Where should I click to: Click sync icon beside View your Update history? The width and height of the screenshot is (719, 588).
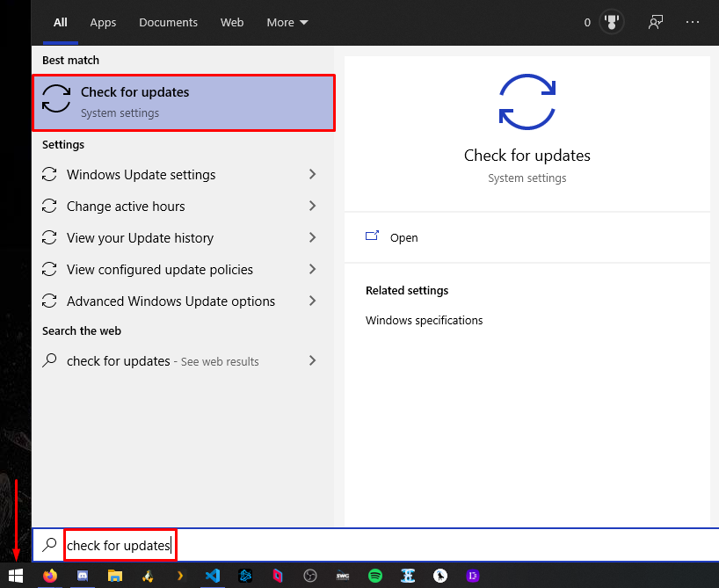49,237
